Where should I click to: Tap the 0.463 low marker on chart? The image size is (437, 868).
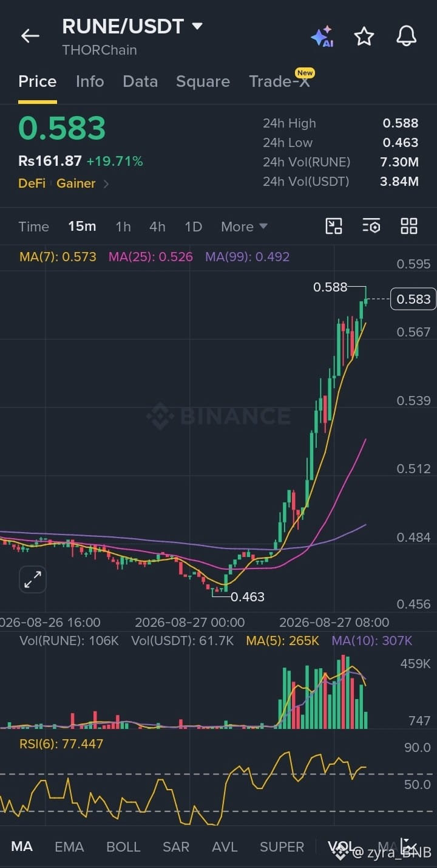coord(248,597)
